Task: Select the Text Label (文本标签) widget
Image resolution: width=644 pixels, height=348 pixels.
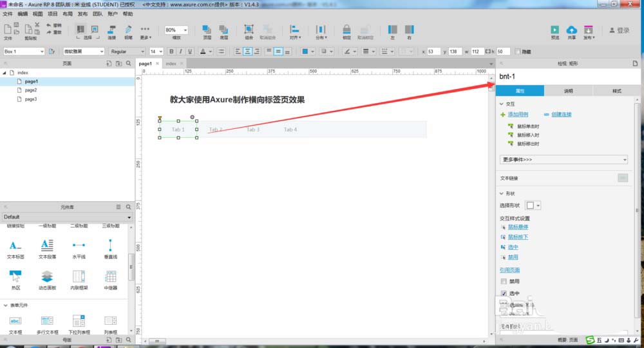Action: (x=15, y=249)
